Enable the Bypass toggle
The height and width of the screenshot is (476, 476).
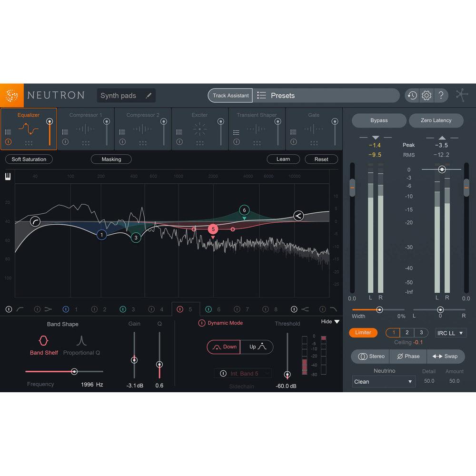click(379, 120)
